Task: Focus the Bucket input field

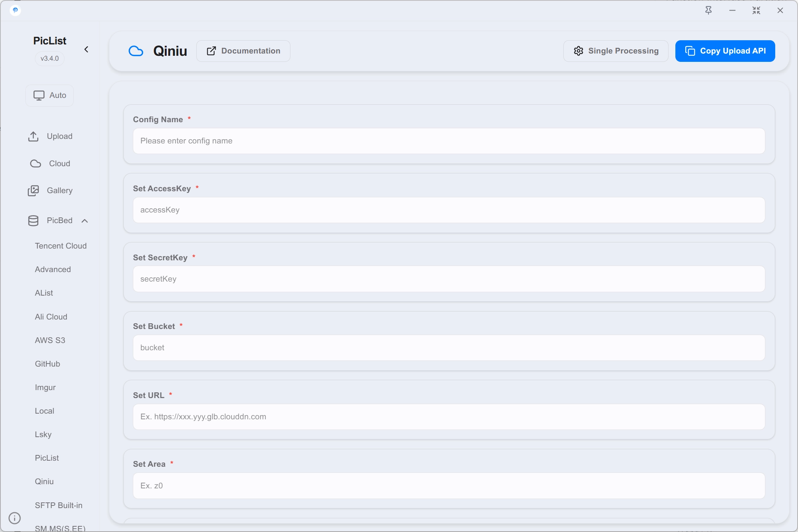Action: pos(449,348)
